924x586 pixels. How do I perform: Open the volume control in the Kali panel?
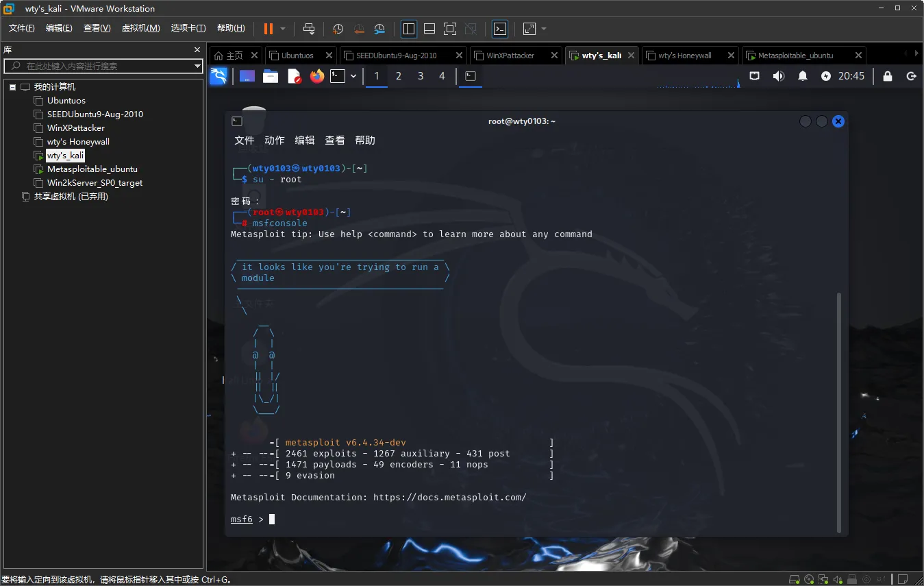pos(778,76)
